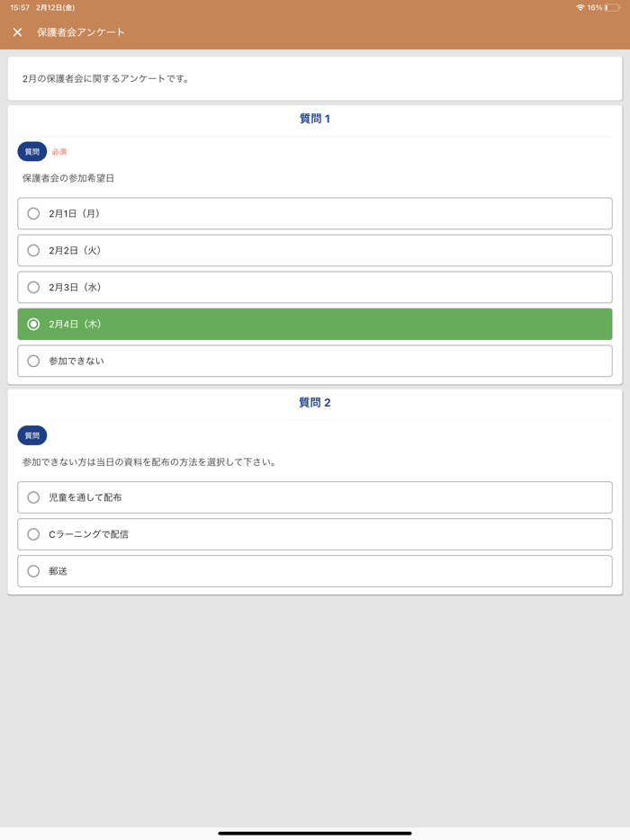Choose Cラーニングで配信 option
This screenshot has height=840, width=630.
[315, 533]
